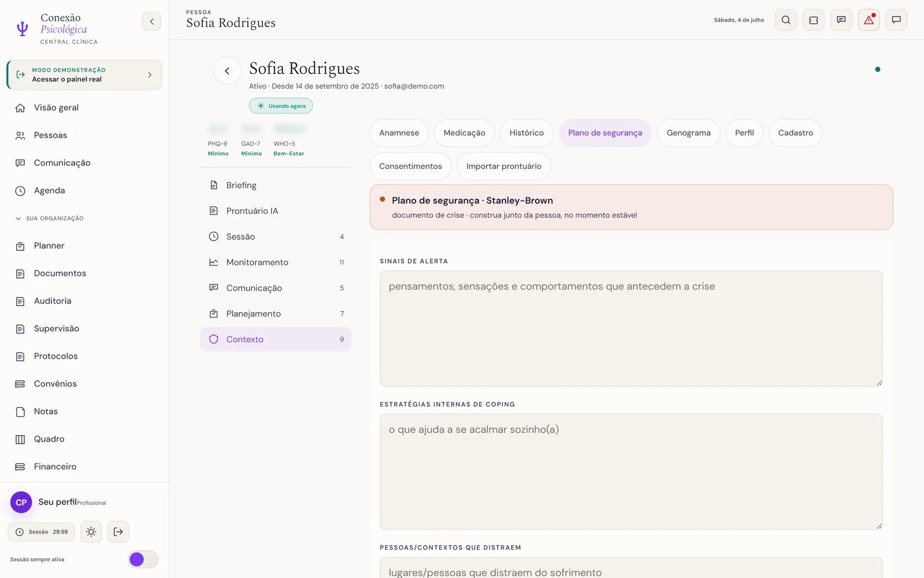The image size is (924, 578).
Task: Click the Sessão 29:59 timer button
Action: [42, 532]
